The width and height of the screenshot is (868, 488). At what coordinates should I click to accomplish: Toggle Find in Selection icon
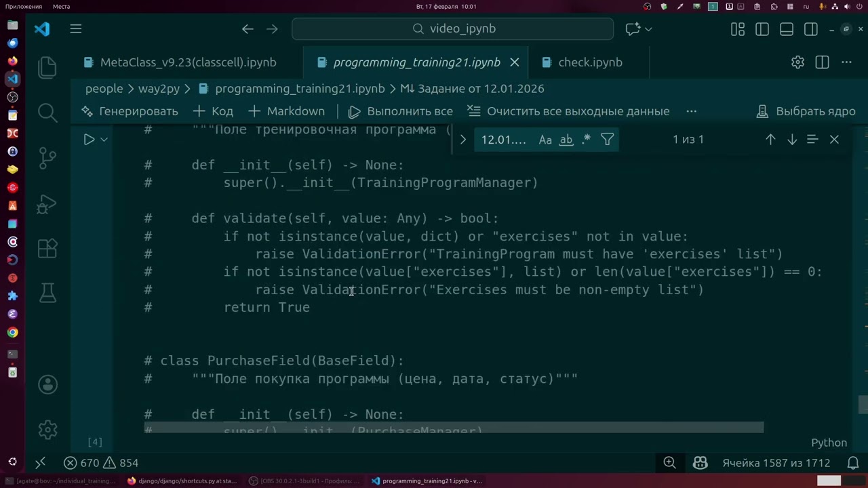pos(812,140)
